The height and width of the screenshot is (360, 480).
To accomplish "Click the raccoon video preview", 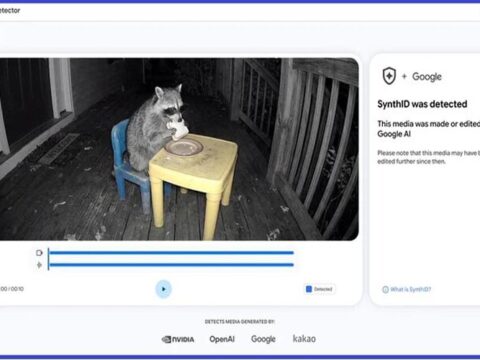I will pyautogui.click(x=179, y=149).
